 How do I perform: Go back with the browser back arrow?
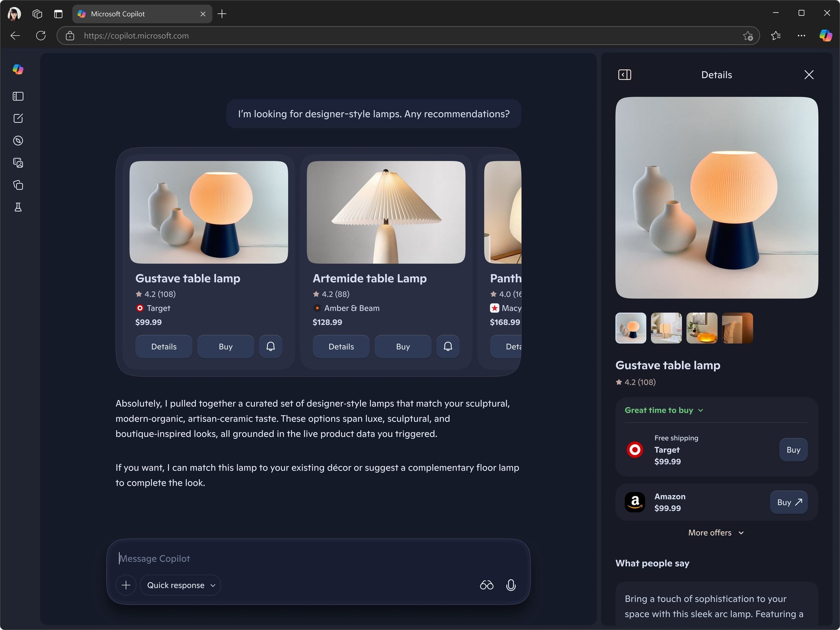click(x=15, y=36)
